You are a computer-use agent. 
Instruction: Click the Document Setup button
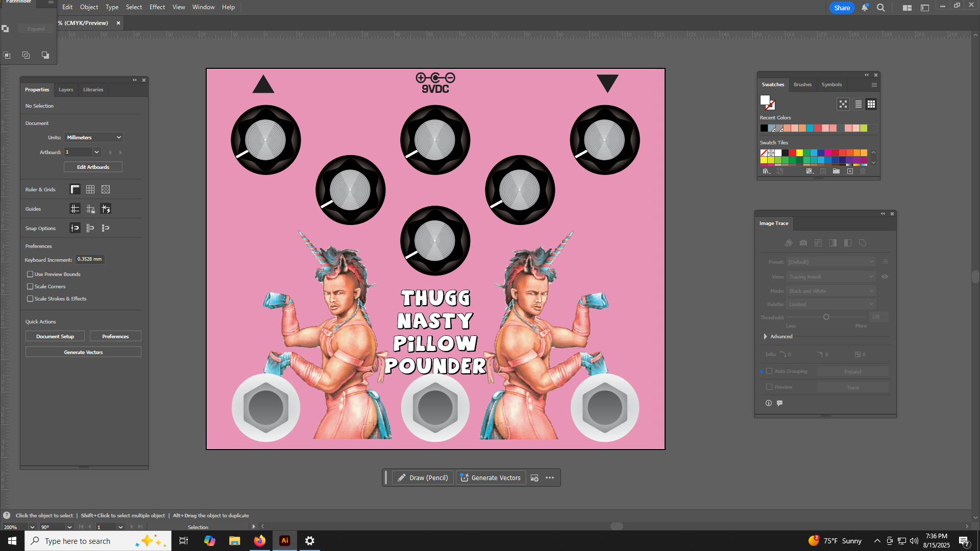click(x=55, y=337)
